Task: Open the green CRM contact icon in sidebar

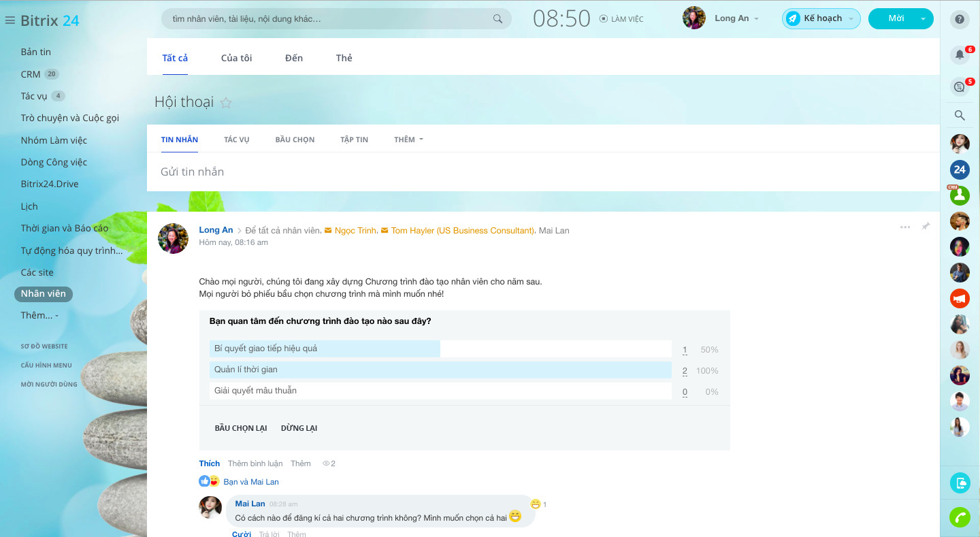Action: 960,195
